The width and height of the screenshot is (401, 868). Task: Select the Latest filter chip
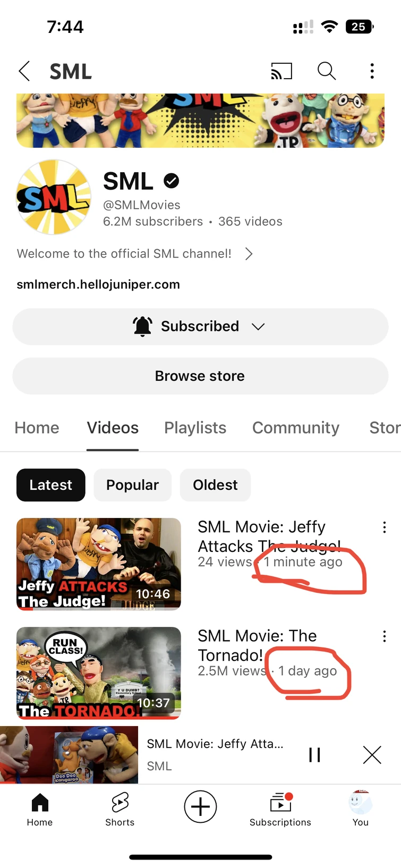(51, 485)
